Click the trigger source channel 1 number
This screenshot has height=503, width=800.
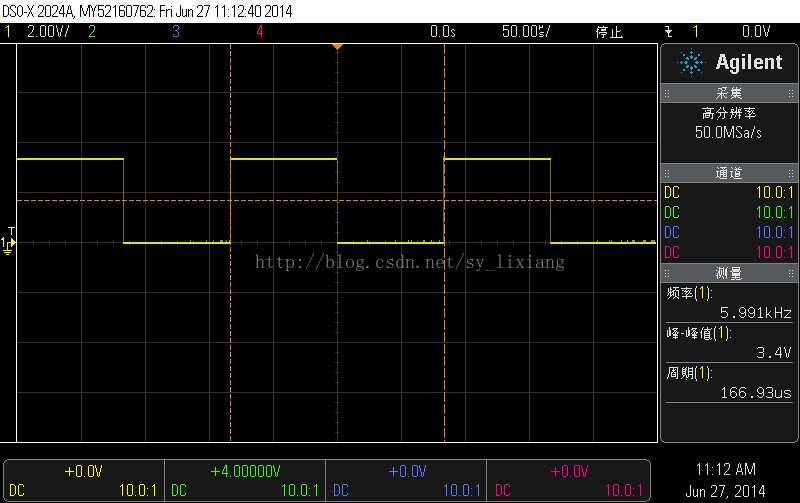pos(696,32)
